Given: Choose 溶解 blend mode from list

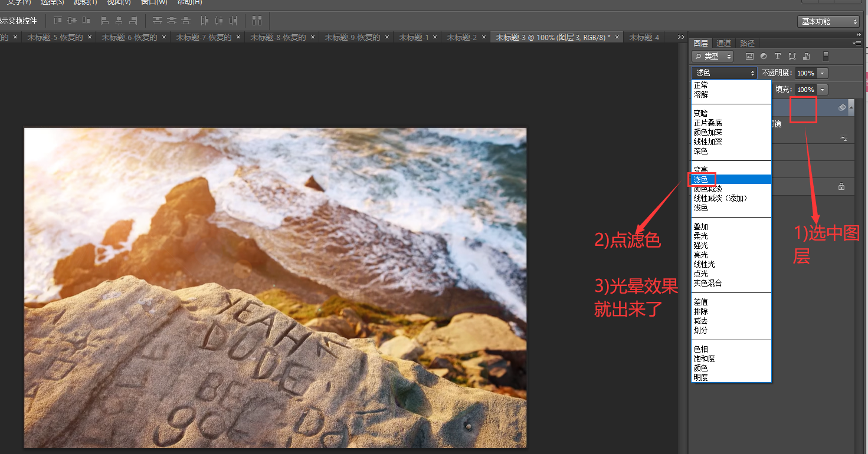Looking at the screenshot, I should click(731, 94).
